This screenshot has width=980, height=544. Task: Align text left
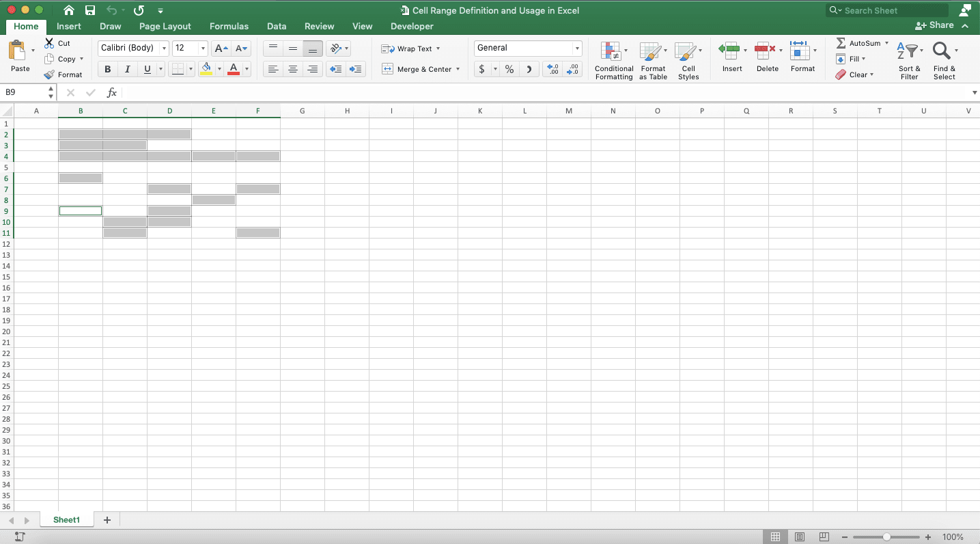pos(273,69)
